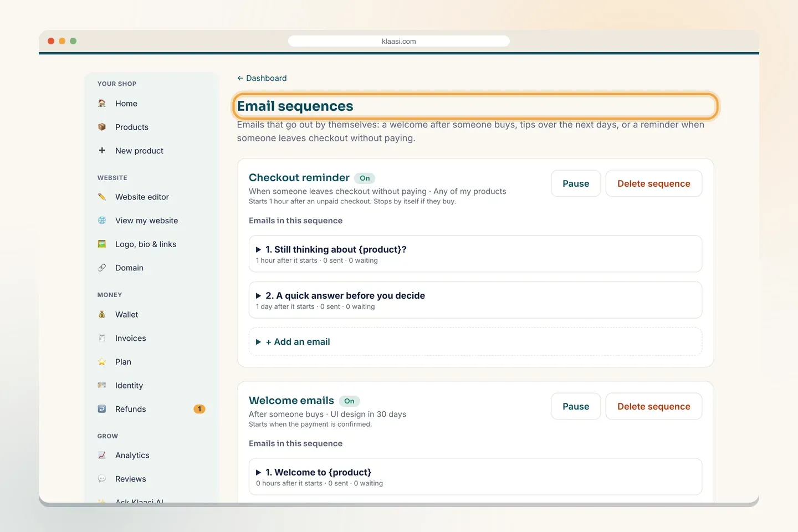Click the View my website globe icon
Screen dimensions: 798x532
click(102, 221)
